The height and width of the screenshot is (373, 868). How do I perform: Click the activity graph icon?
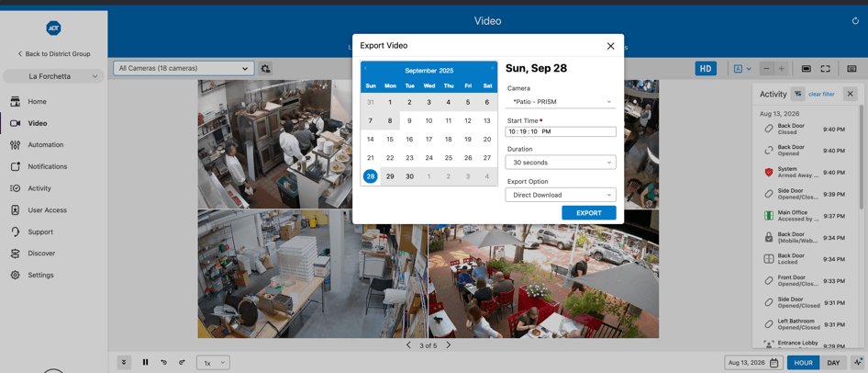(858, 363)
